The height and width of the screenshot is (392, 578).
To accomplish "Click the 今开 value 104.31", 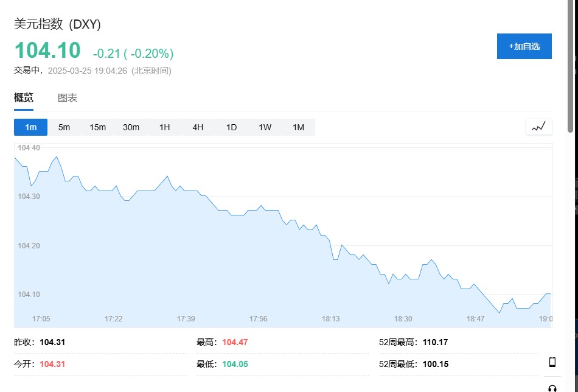I will (52, 364).
